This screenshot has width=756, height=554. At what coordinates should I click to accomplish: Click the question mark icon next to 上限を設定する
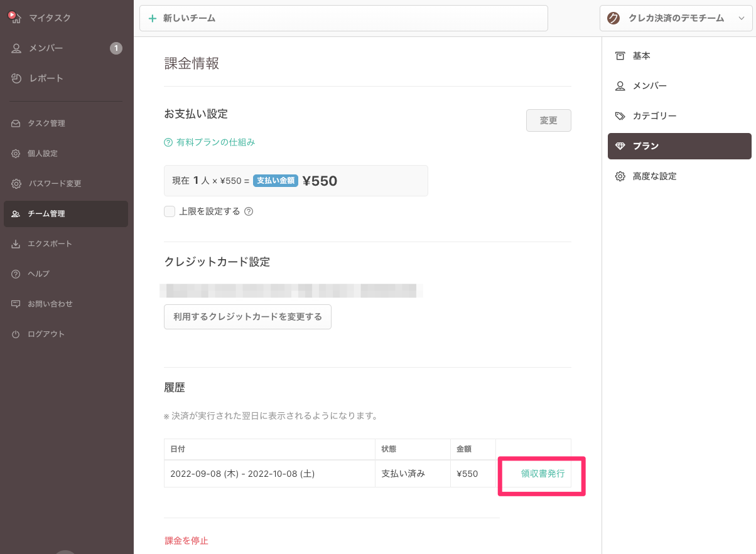pyautogui.click(x=249, y=211)
